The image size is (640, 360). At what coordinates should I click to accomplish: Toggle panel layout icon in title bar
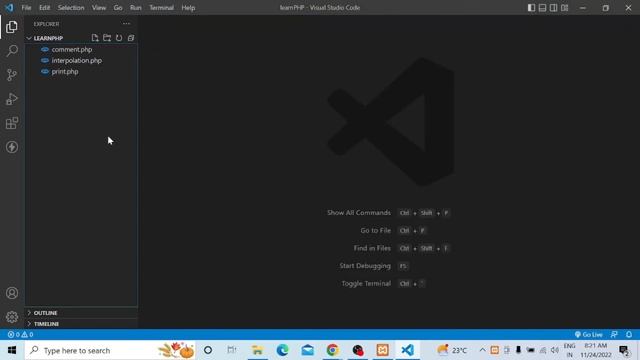click(542, 8)
